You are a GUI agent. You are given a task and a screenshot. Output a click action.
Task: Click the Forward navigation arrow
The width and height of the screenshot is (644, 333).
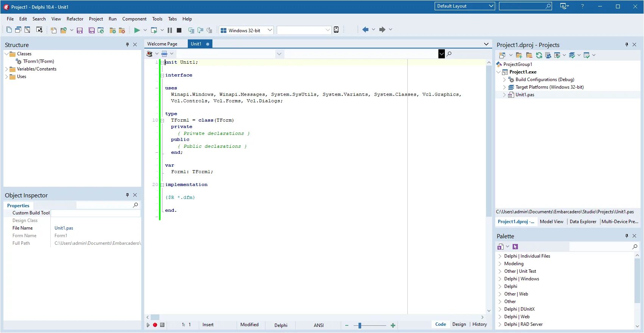click(x=382, y=30)
